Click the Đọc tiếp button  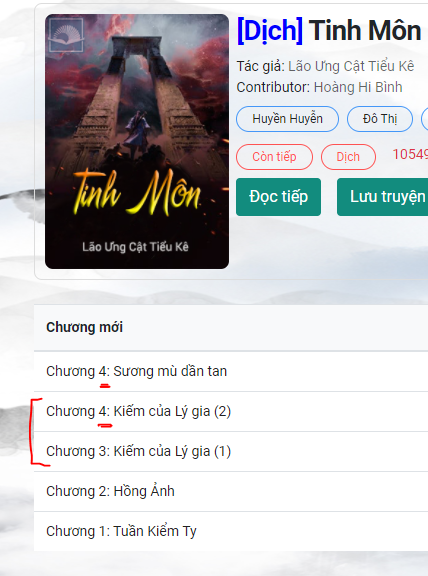pos(278,197)
